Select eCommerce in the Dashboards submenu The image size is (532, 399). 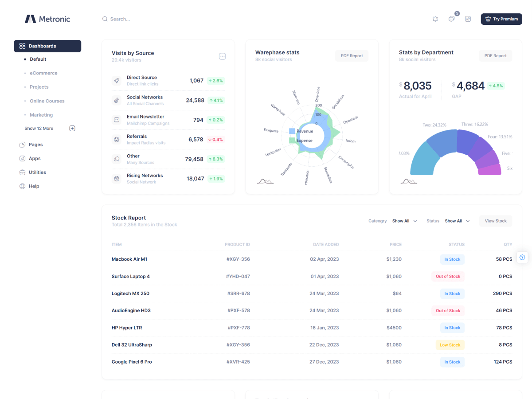tap(43, 73)
